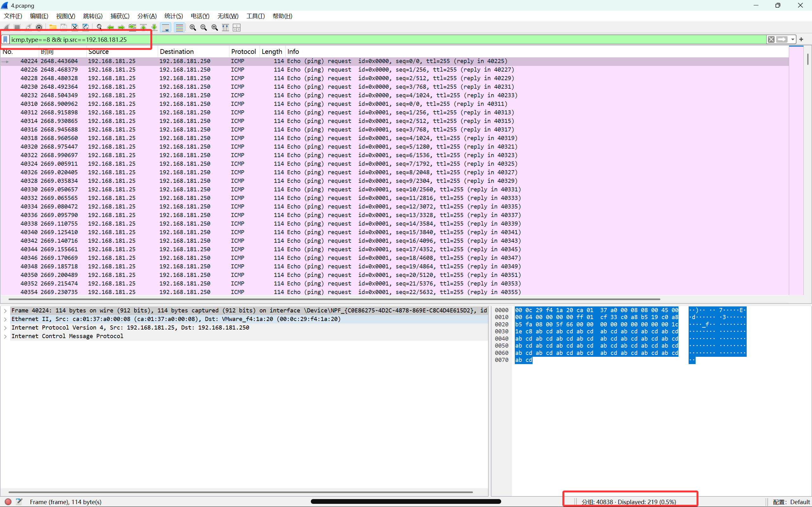
Task: Open the capture options gear icon
Action: point(39,28)
